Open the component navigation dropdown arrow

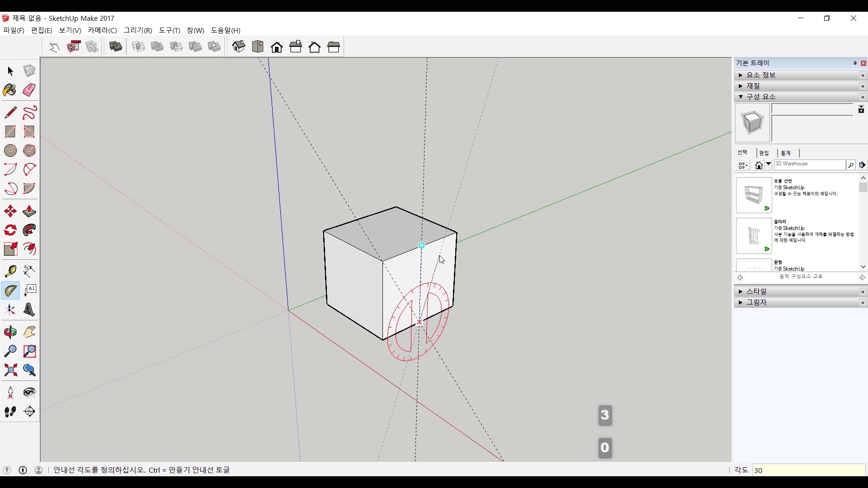coord(769,164)
